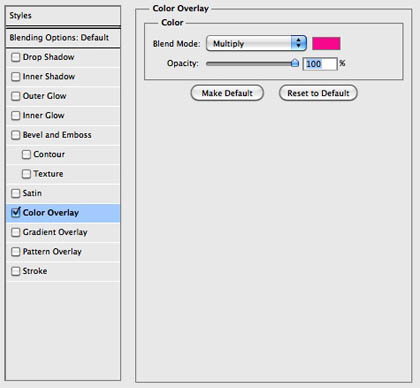
Task: Enable the Texture sub-option checkbox
Action: coord(26,174)
